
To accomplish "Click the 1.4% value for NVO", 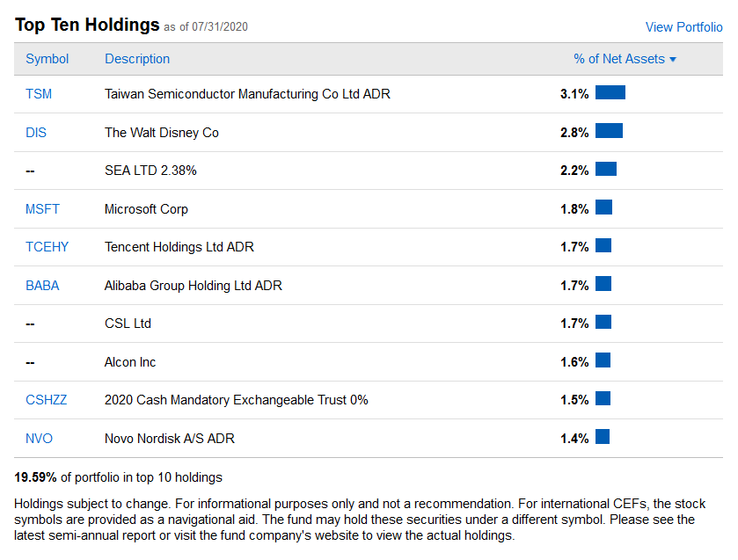I will 574,439.
